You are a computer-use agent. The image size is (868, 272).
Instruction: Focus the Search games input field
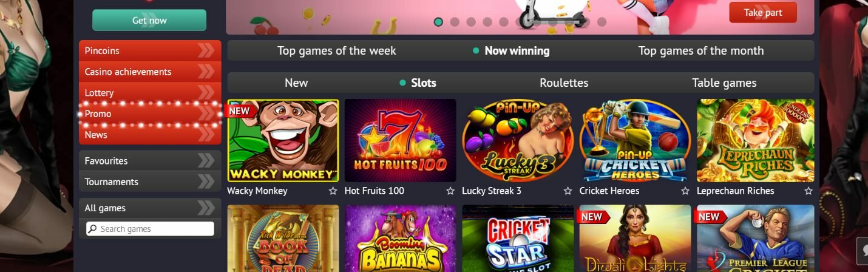coord(150,229)
